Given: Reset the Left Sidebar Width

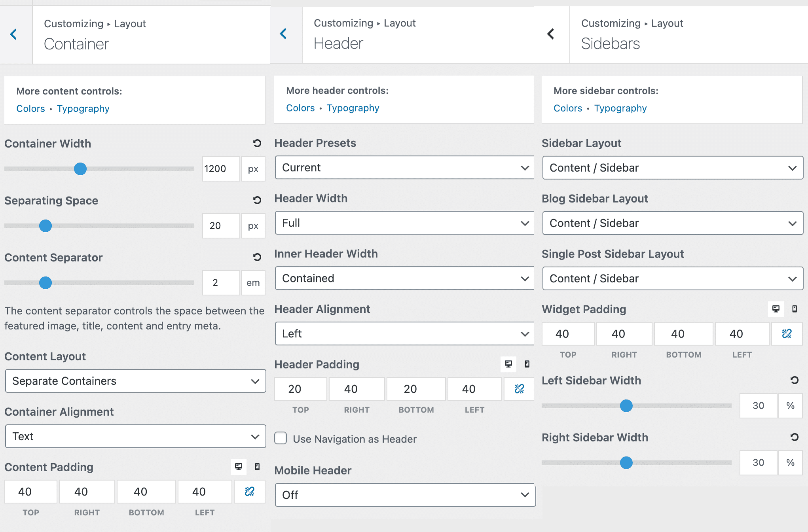Looking at the screenshot, I should 794,380.
